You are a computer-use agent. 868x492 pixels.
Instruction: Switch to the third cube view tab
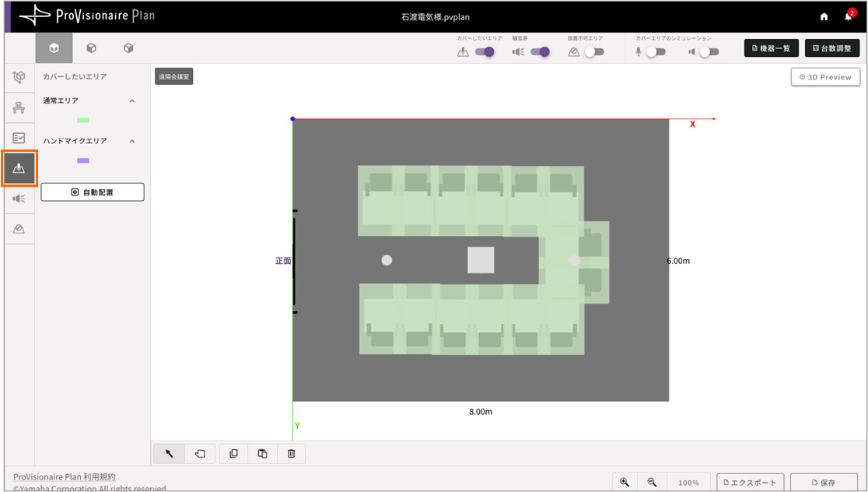(x=128, y=48)
